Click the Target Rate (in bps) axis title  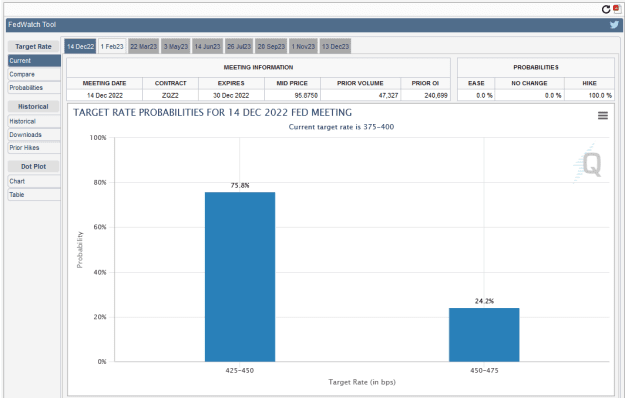[x=362, y=382]
